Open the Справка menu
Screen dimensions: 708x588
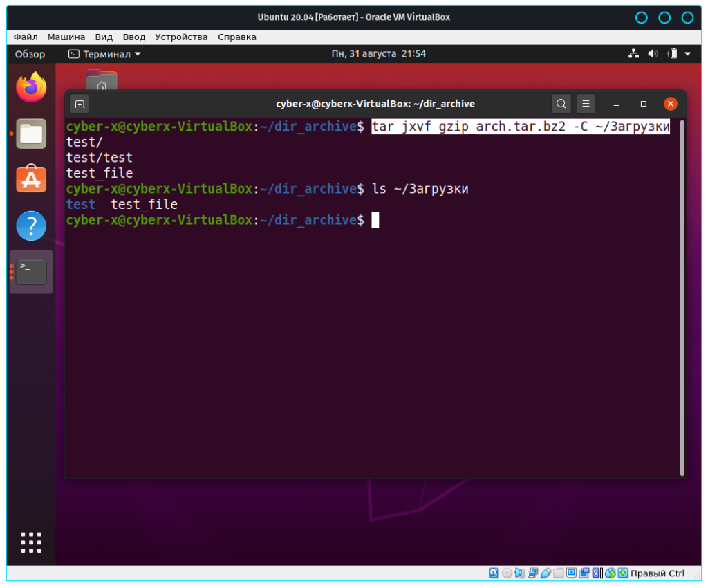[236, 37]
